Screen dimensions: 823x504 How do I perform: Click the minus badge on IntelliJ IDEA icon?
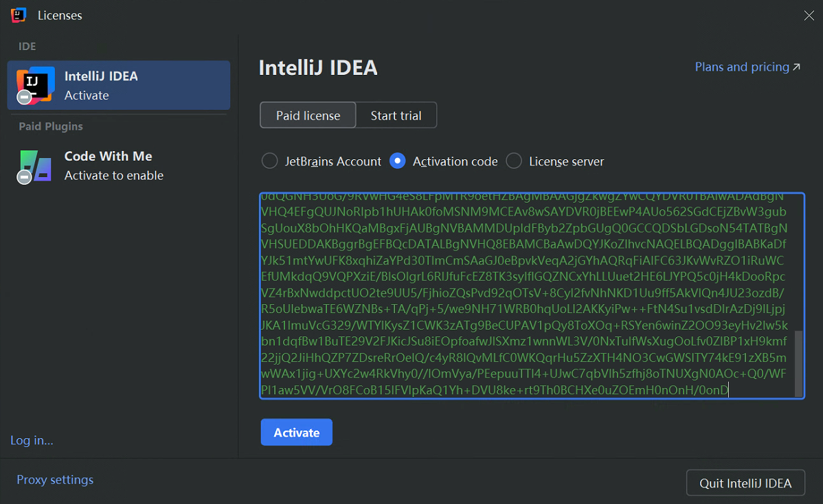24,98
